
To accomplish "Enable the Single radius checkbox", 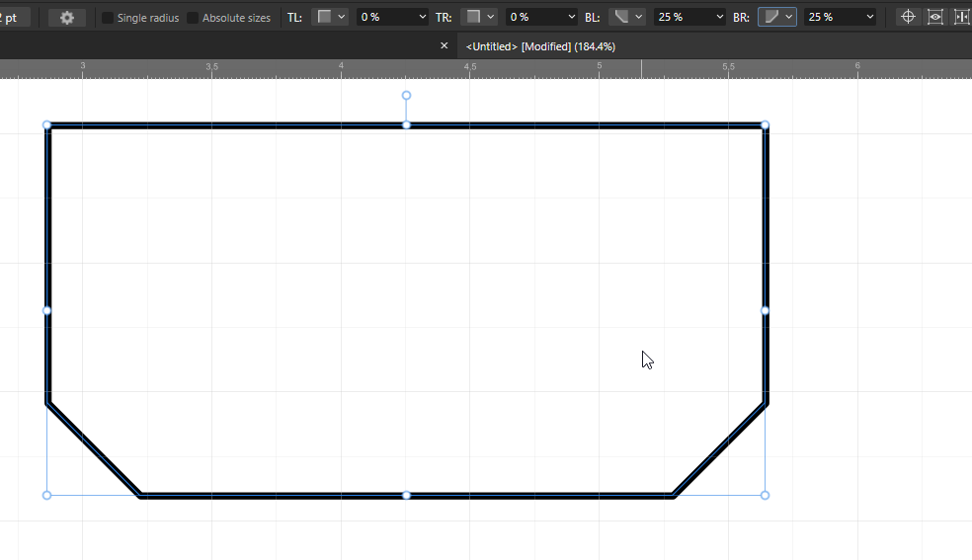I will tap(108, 18).
